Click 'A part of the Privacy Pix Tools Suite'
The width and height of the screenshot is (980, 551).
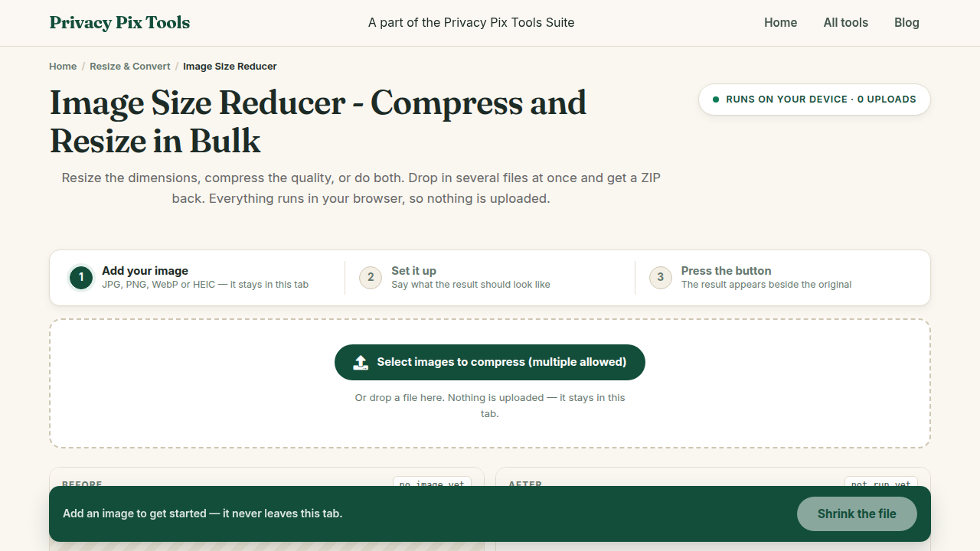(x=471, y=23)
